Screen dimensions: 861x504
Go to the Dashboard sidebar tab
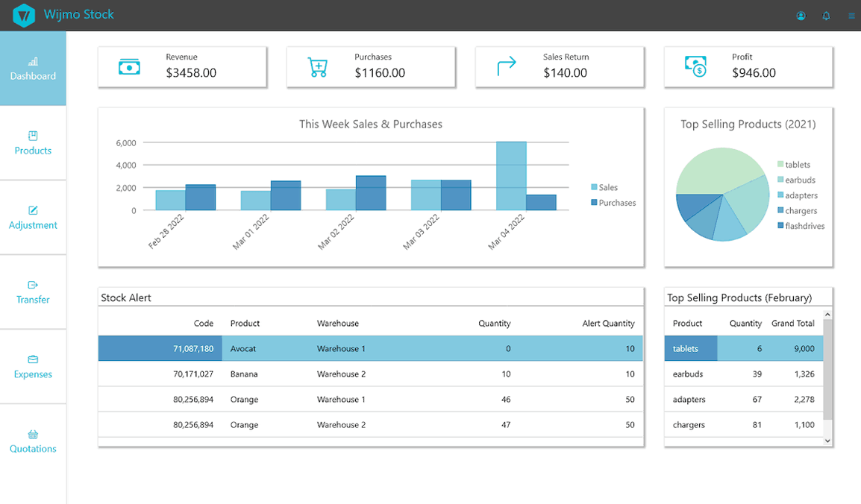(33, 69)
